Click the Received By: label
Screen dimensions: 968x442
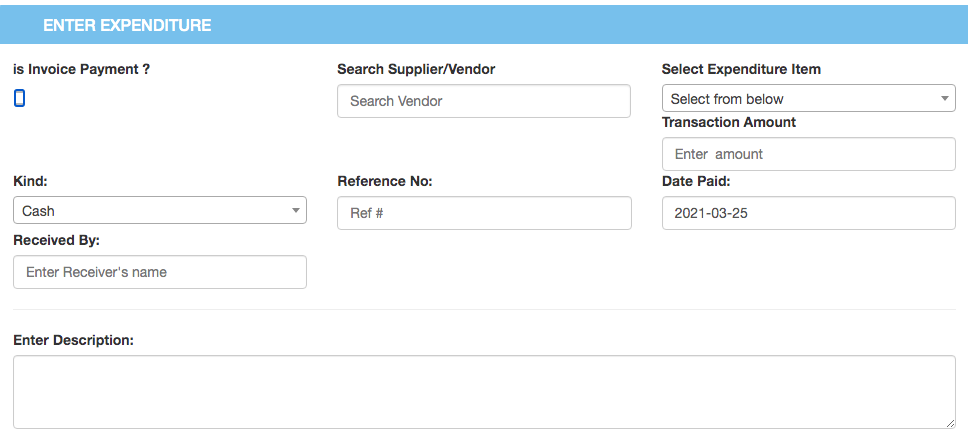tap(56, 240)
